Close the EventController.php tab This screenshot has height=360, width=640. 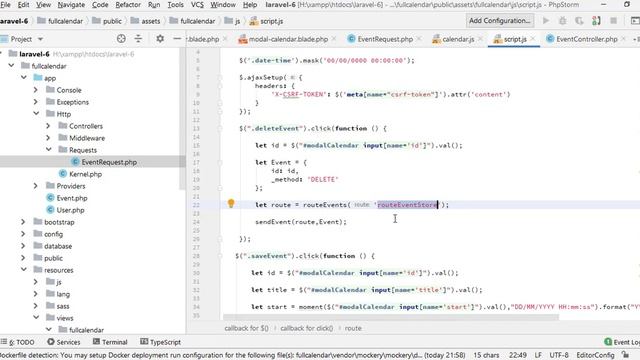pyautogui.click(x=623, y=39)
